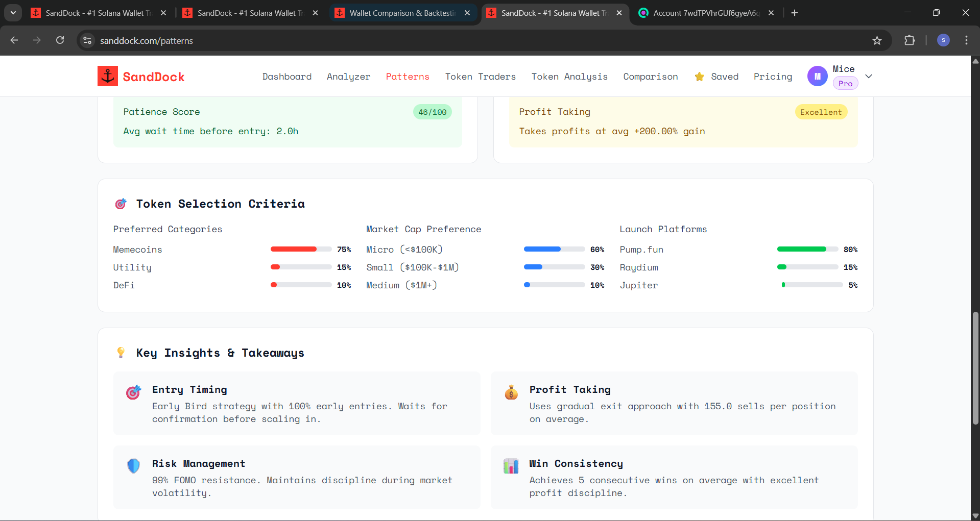Click the Profit Taking money bag icon

511,392
